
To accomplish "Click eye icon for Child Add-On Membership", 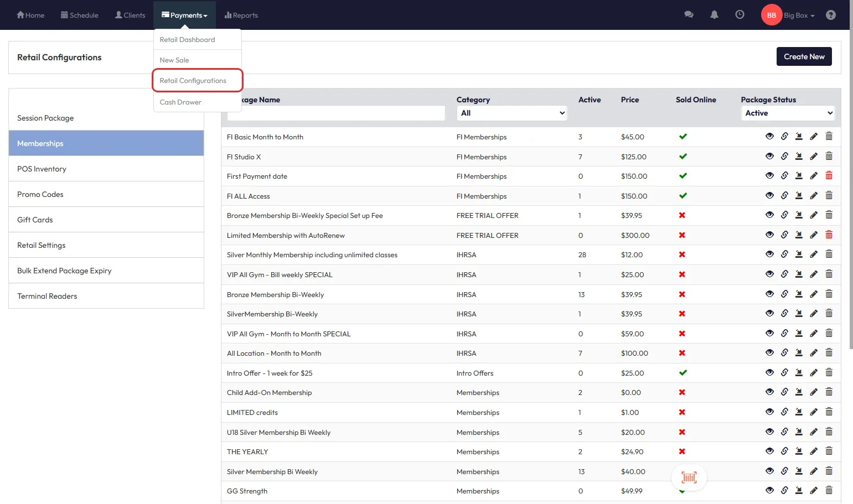I will [x=769, y=392].
